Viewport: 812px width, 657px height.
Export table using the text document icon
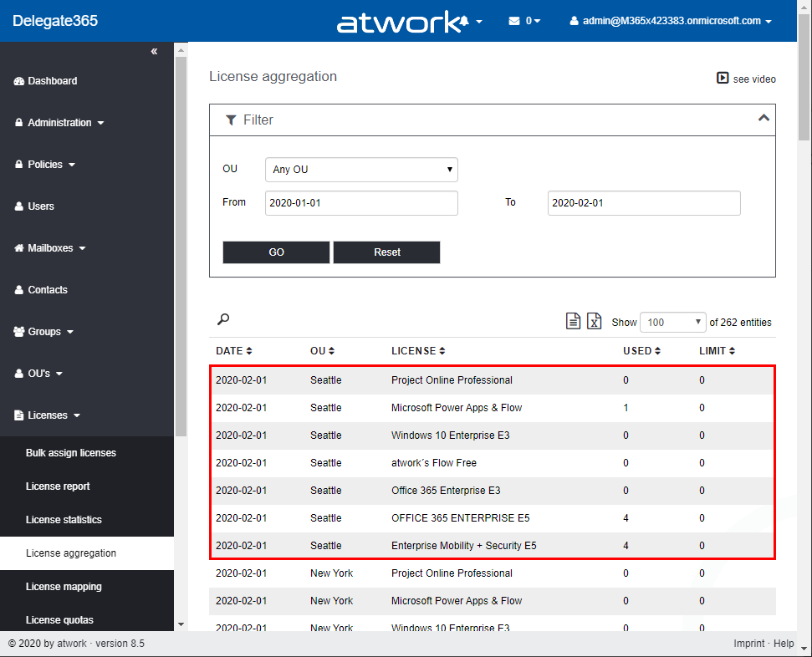[x=573, y=322]
